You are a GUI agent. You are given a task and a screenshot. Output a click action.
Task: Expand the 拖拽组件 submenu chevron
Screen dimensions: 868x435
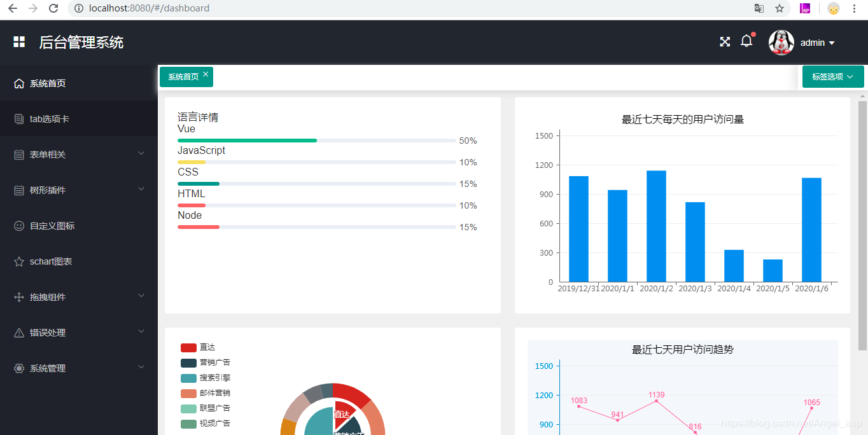click(141, 296)
